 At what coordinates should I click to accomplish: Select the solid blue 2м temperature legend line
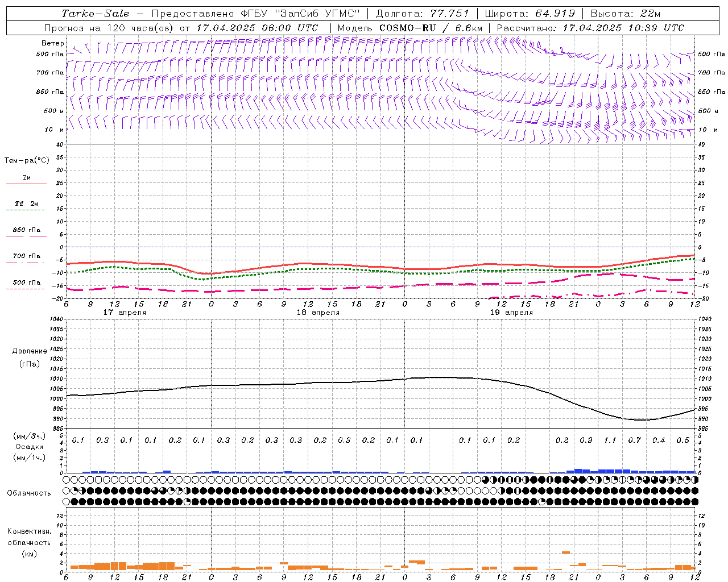pos(26,183)
